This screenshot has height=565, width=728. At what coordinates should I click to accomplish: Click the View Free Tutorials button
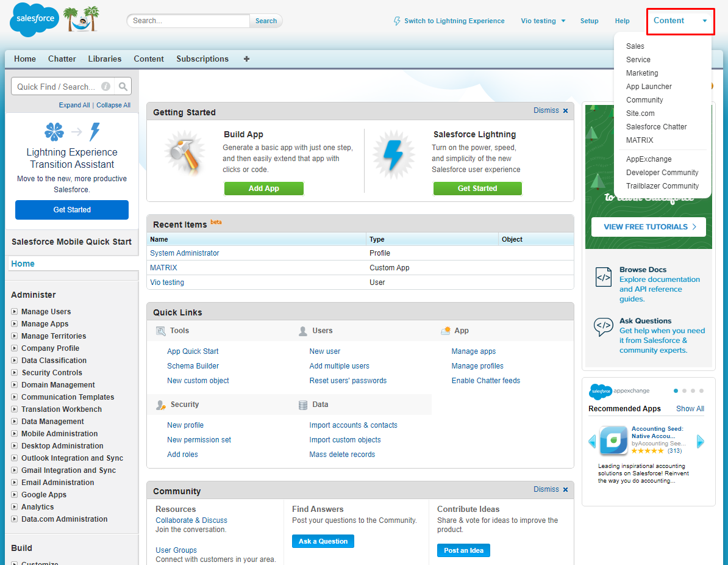(649, 227)
